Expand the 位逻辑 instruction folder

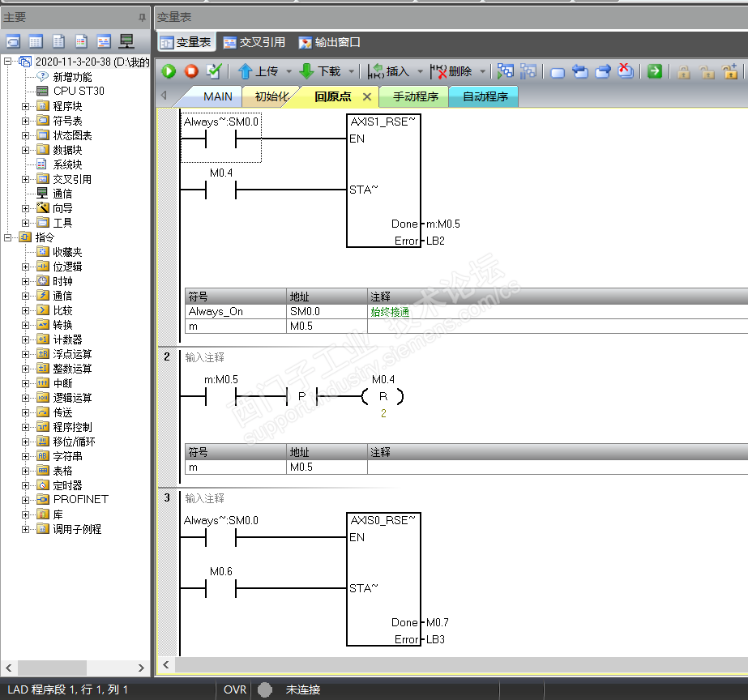(25, 267)
